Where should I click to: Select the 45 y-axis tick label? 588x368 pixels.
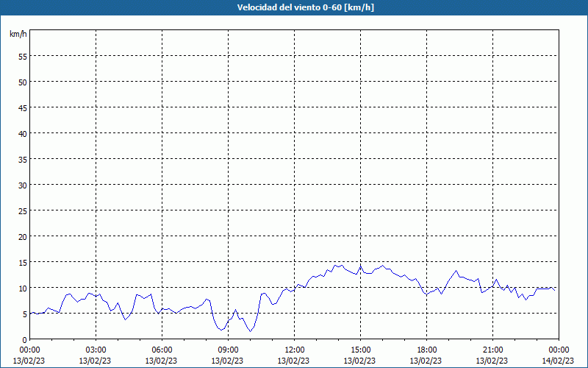click(x=23, y=107)
